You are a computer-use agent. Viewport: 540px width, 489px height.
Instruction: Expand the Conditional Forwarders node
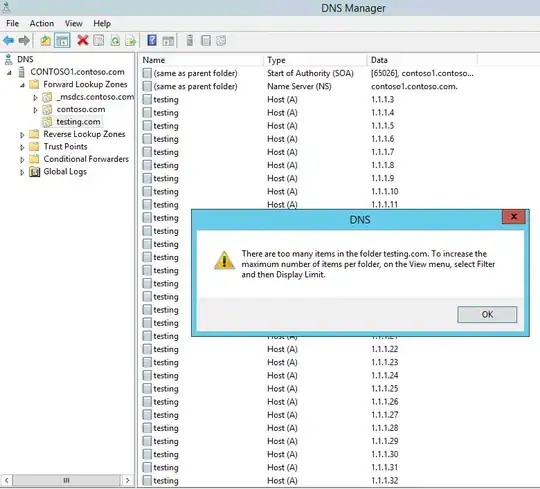22,160
